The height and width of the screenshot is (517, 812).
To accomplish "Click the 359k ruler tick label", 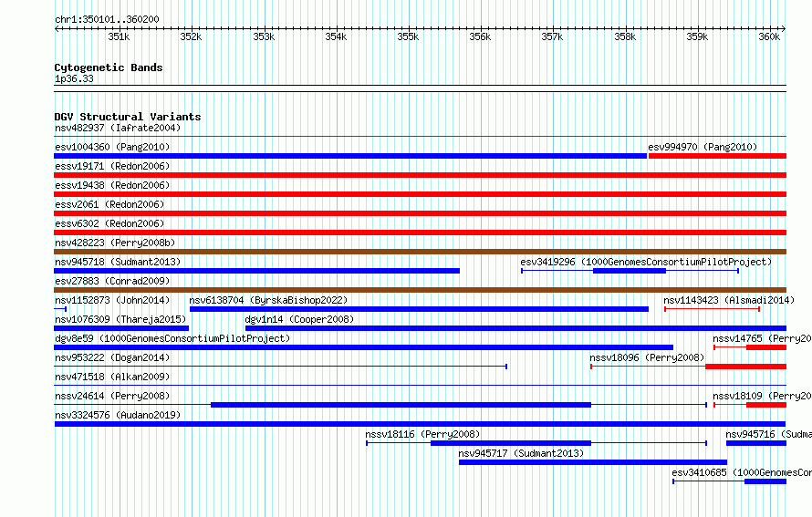I will click(x=697, y=36).
